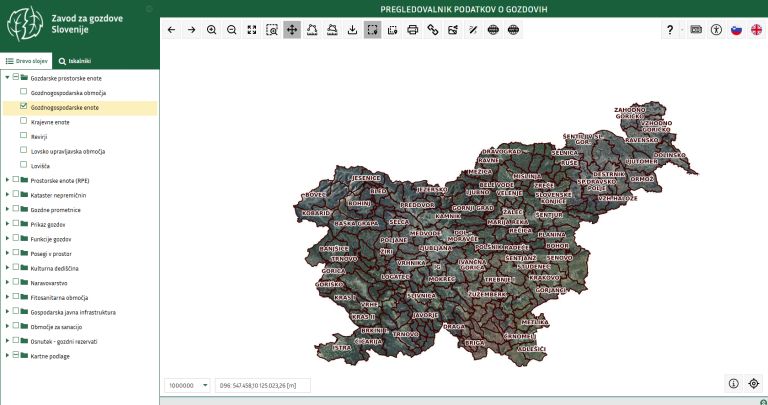768x405 pixels.
Task: Select Fitosanitarna območja tree item
Action: (x=59, y=298)
